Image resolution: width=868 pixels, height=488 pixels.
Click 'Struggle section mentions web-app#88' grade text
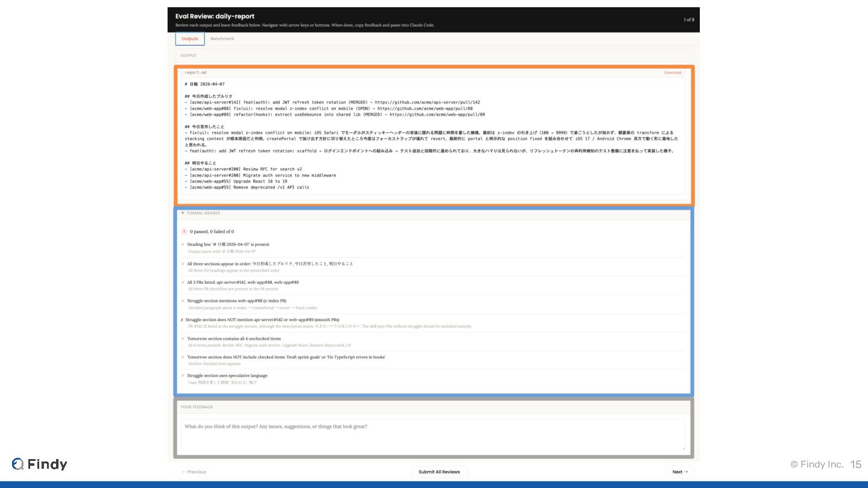[237, 301]
